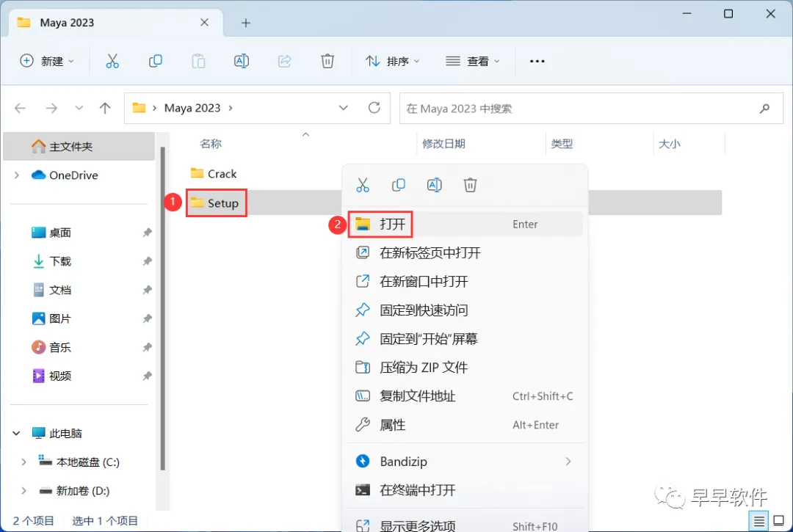This screenshot has height=532, width=793.
Task: Close the Maya 2023 tab
Action: point(204,22)
